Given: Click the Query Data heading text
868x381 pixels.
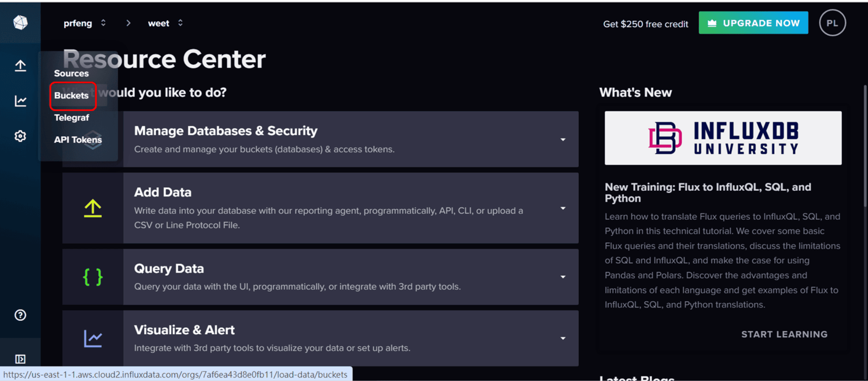Looking at the screenshot, I should point(169,268).
